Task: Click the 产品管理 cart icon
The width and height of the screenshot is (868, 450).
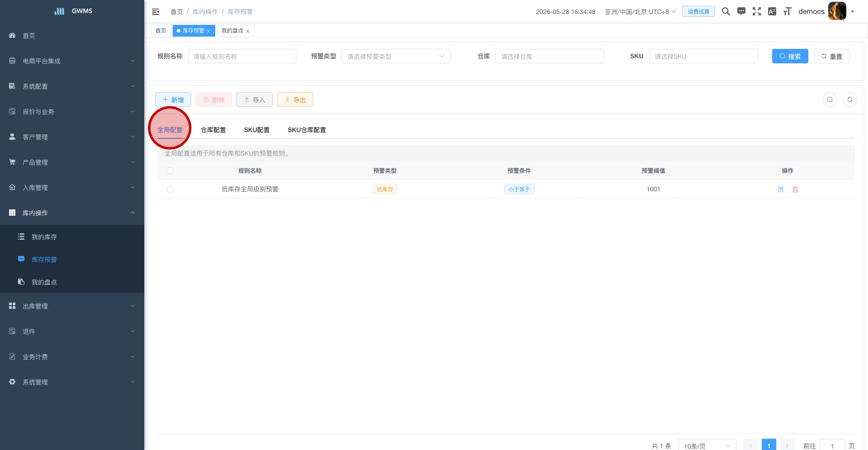Action: [x=12, y=162]
